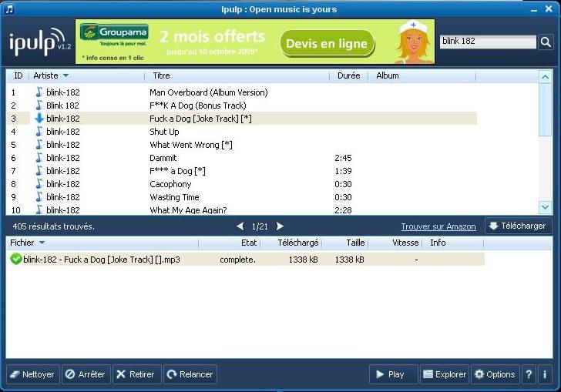561x392 pixels.
Task: Click music note icon of Cacophony row
Action: click(39, 184)
